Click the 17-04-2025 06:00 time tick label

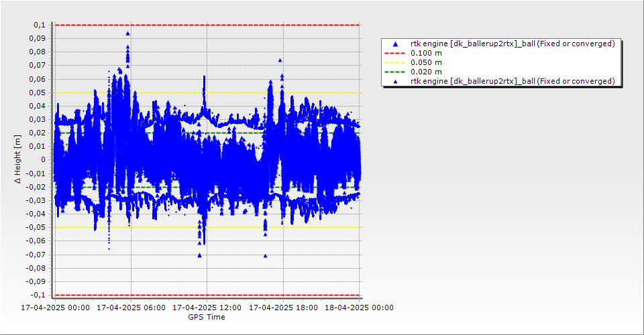coord(131,308)
